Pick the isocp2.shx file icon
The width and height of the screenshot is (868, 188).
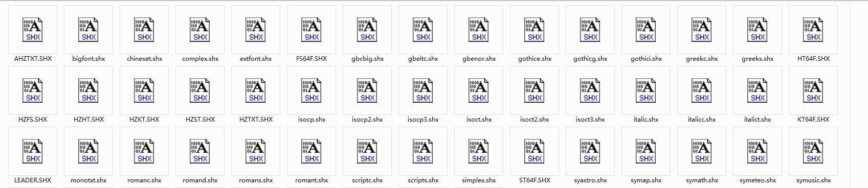[367, 90]
